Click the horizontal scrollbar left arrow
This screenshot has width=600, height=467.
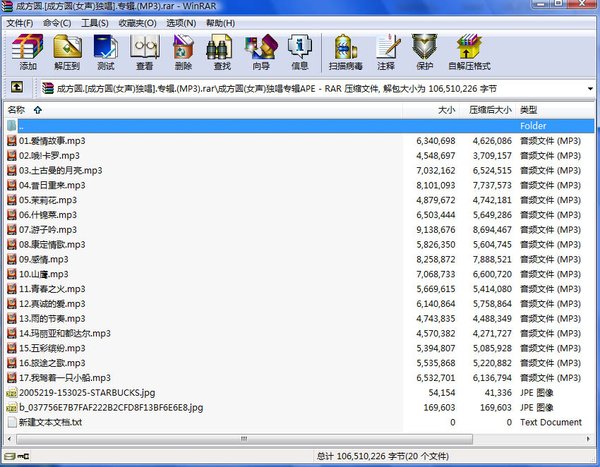[10, 439]
